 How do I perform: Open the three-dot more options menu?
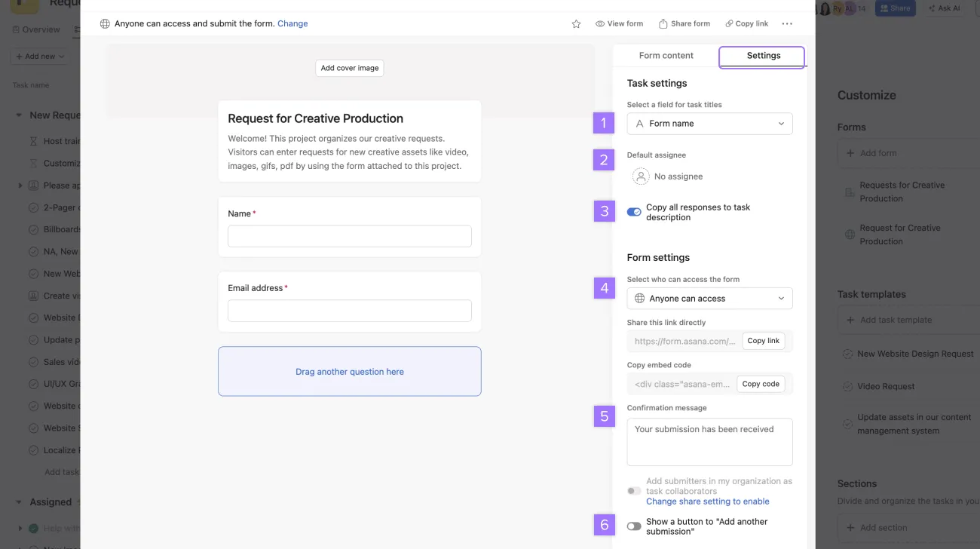click(787, 23)
